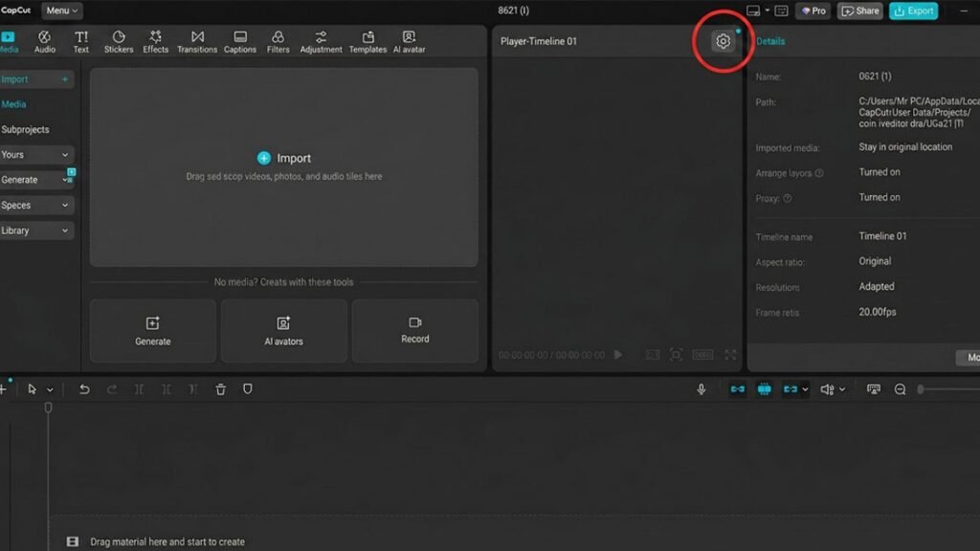980x551 pixels.
Task: Click the AI avatars tool card
Action: pyautogui.click(x=283, y=331)
